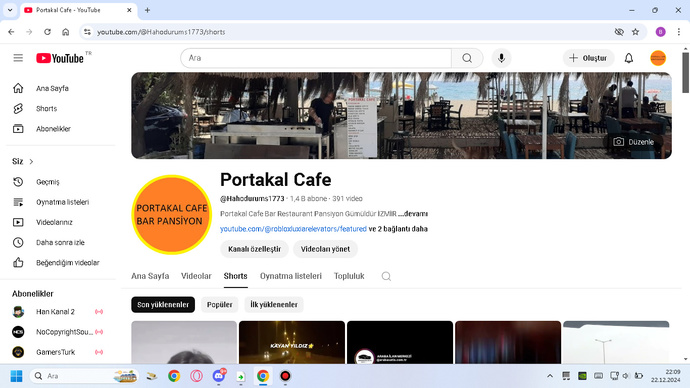Open the browser home page

66,32
